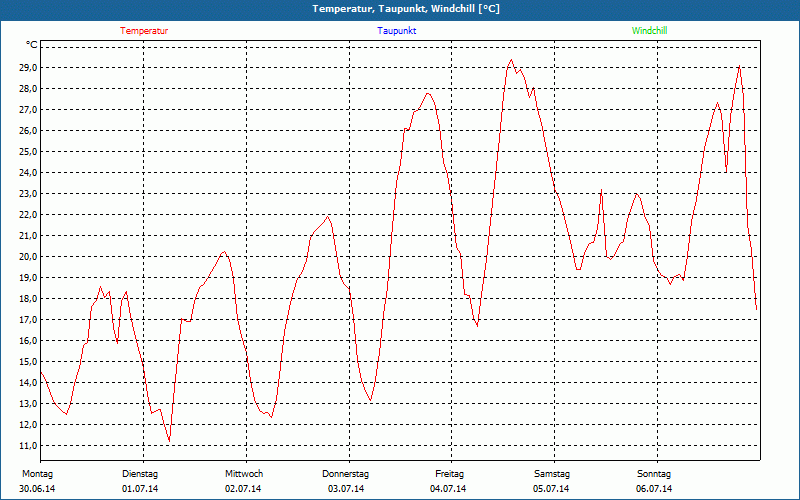The height and width of the screenshot is (500, 800).
Task: Click the date 04.07.14
Action: 448,489
